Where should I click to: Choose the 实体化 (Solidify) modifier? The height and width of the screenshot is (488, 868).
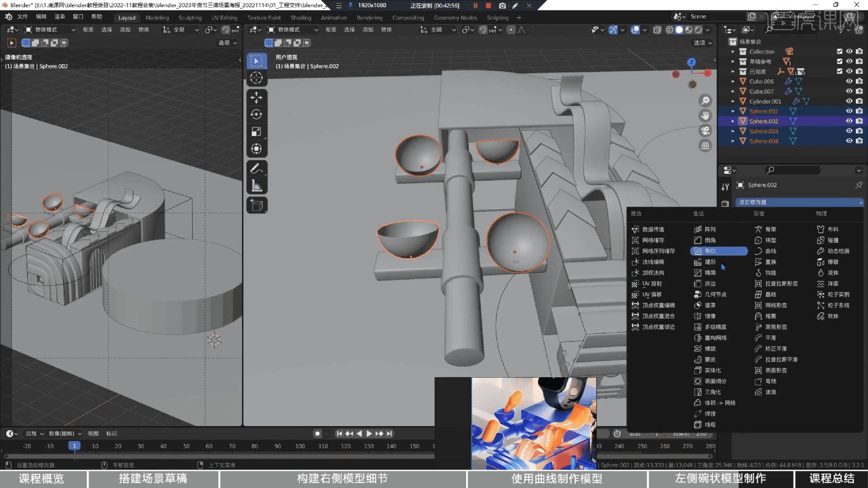pyautogui.click(x=719, y=371)
